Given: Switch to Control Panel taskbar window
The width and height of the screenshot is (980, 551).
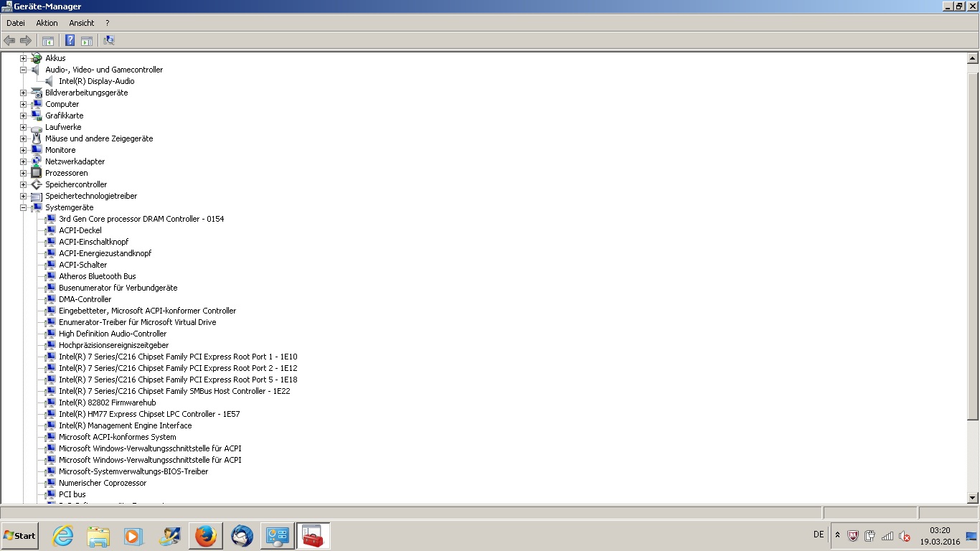Looking at the screenshot, I should [277, 536].
